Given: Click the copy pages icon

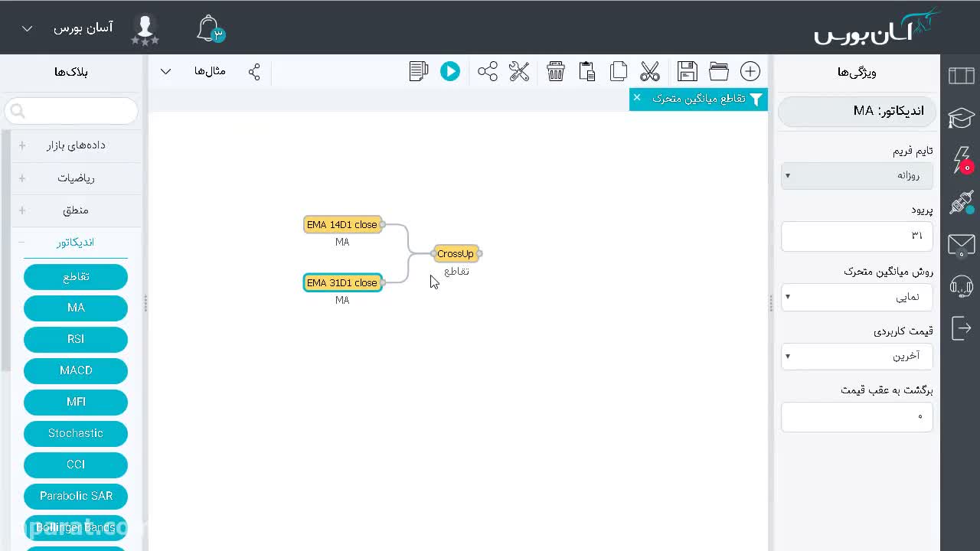Looking at the screenshot, I should (619, 71).
